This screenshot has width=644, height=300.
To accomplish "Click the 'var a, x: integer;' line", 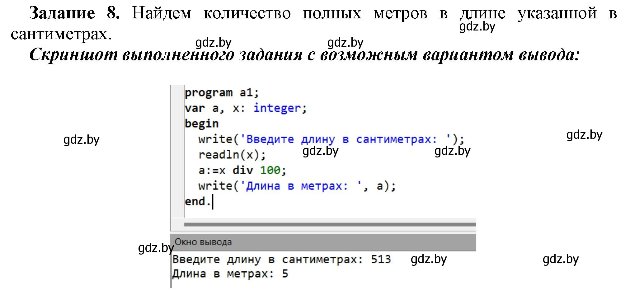I will pos(246,108).
